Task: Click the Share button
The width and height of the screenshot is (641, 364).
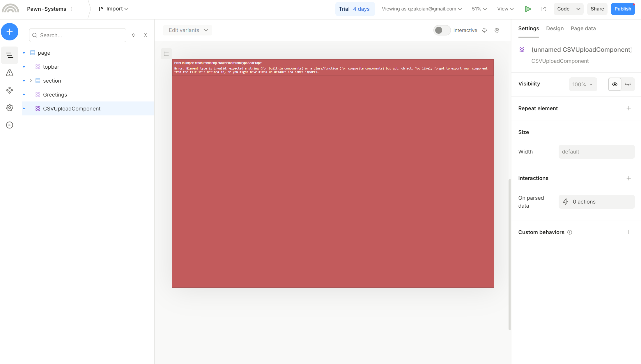Action: 597,9
